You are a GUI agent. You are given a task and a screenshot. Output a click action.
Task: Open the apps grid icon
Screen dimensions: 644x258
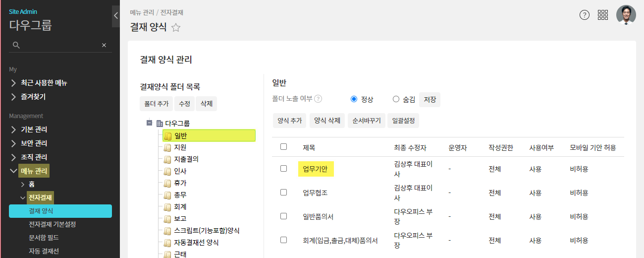point(603,15)
